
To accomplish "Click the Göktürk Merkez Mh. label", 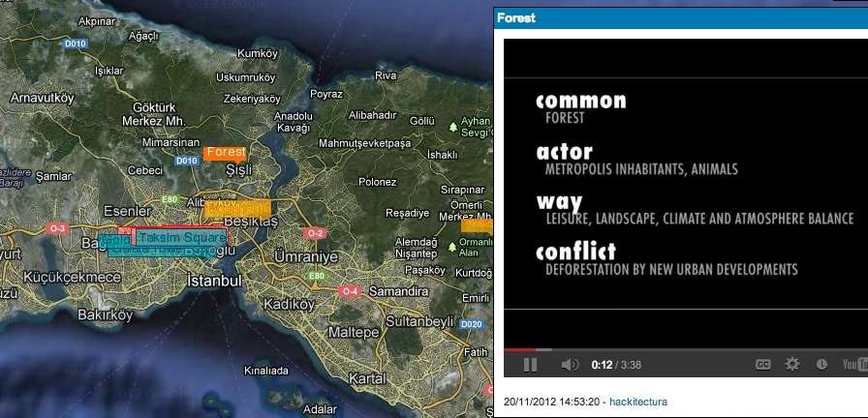I will pyautogui.click(x=154, y=114).
